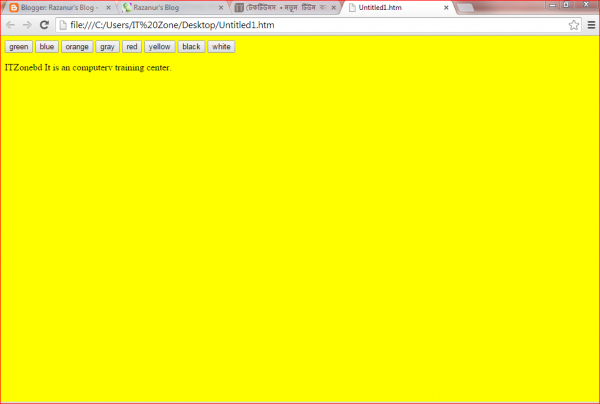Reload the page with refresh icon
The height and width of the screenshot is (404, 600).
pos(44,25)
